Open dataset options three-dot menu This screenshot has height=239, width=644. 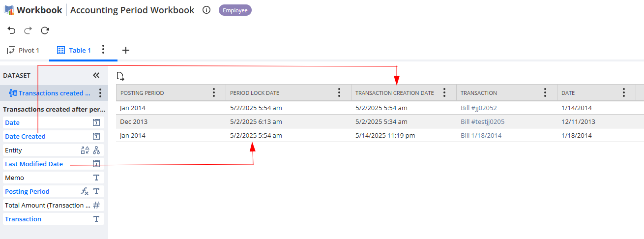(x=100, y=93)
